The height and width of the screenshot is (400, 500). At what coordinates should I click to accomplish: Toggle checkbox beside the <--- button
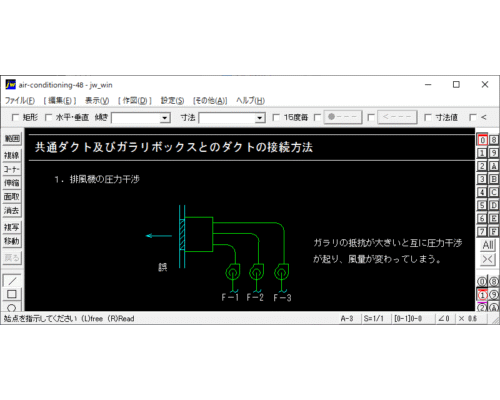[371, 117]
